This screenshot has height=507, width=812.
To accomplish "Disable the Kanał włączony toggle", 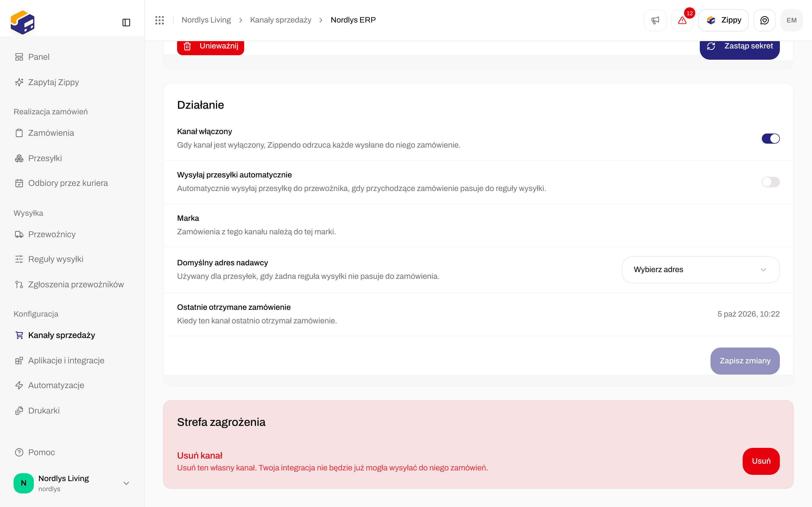I will (x=770, y=139).
